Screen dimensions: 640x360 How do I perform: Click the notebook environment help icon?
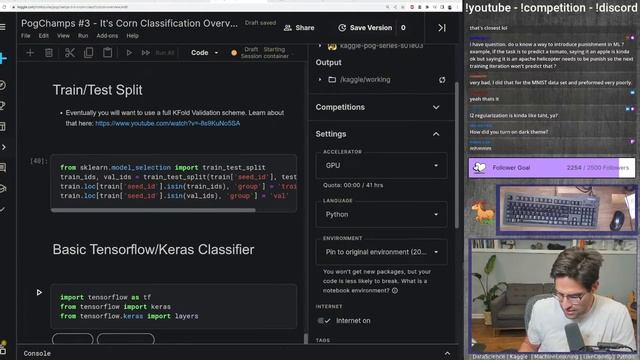pyautogui.click(x=395, y=291)
